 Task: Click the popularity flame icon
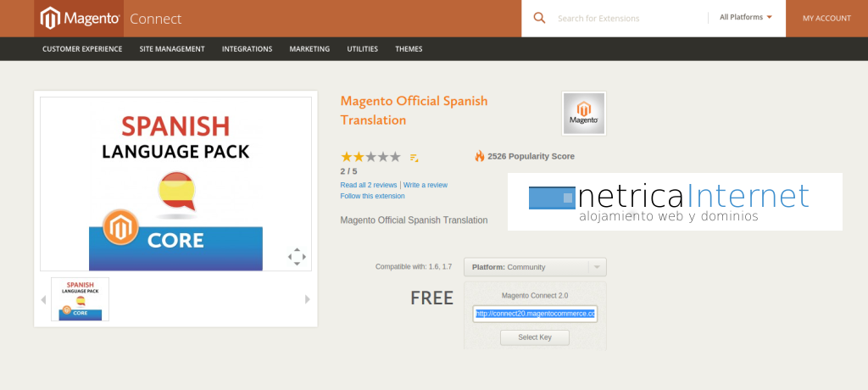[480, 156]
